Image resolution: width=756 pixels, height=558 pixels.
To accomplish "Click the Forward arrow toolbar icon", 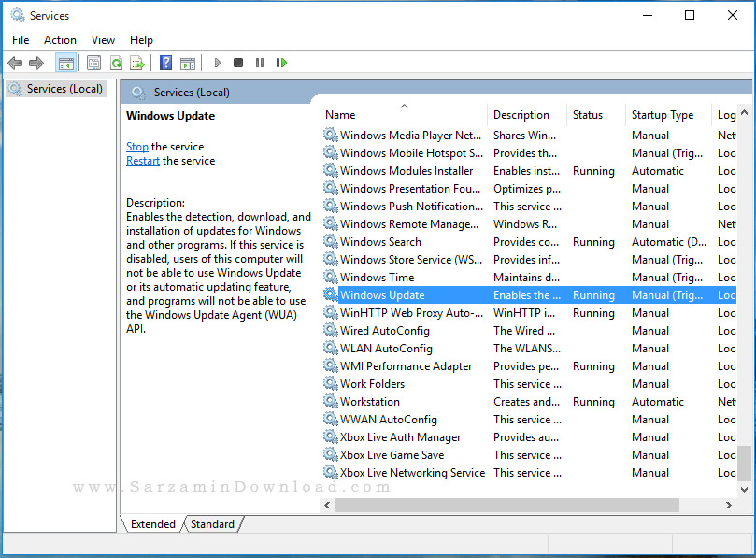I will (x=36, y=63).
